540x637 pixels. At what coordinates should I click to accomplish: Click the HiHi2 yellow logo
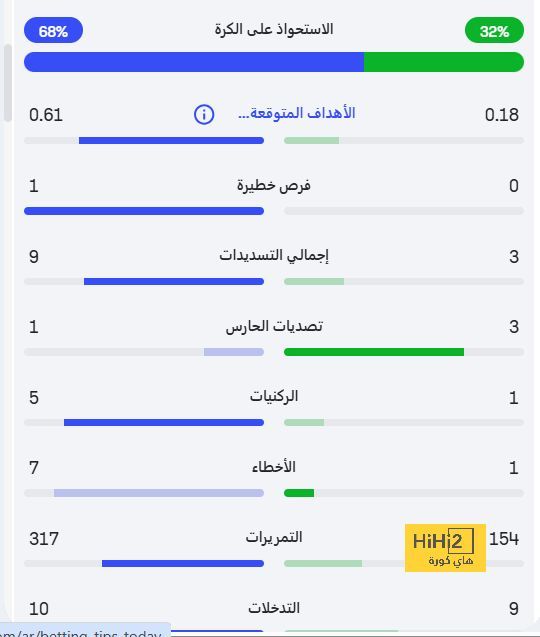pos(445,548)
